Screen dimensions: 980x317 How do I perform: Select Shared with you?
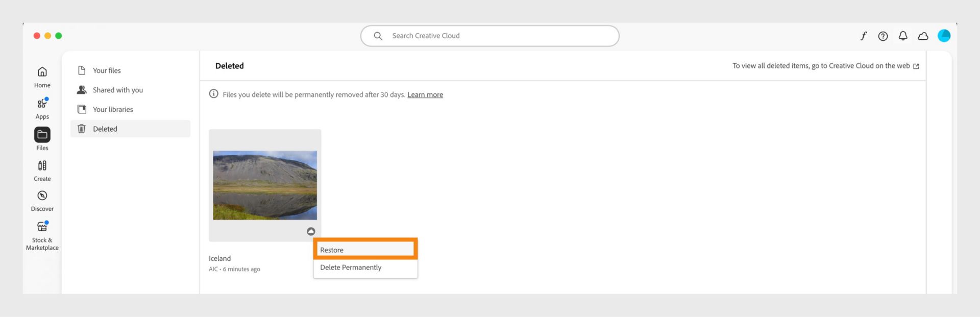point(117,90)
